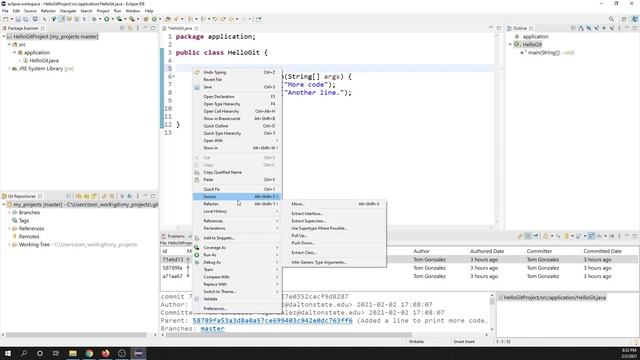Screen dimensions: 640x360
Task: Open the Window menu
Action: 133,11
